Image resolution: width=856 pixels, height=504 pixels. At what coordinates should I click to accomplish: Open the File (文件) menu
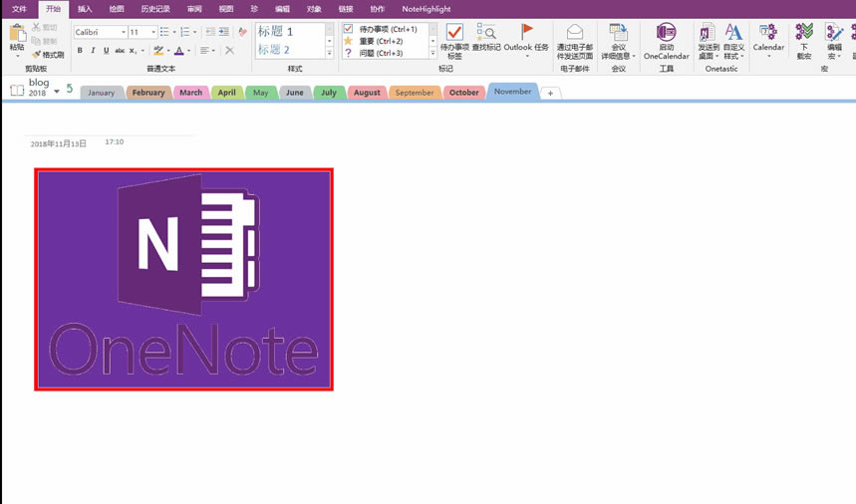click(x=19, y=9)
